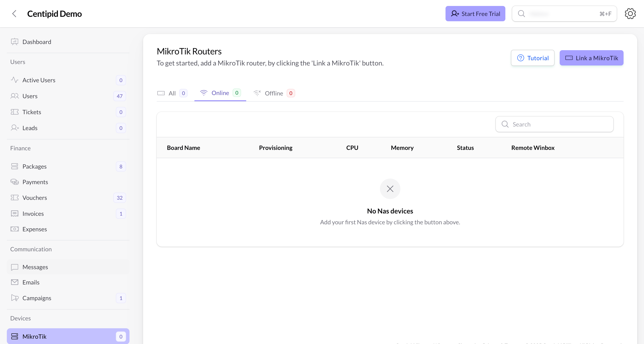This screenshot has height=344, width=644.
Task: Click the Campaigns megaphone icon
Action: (14, 298)
